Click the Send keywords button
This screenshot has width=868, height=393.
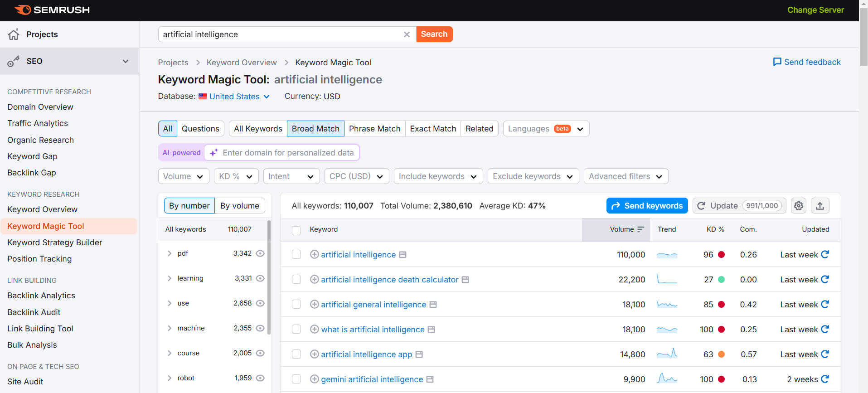647,206
